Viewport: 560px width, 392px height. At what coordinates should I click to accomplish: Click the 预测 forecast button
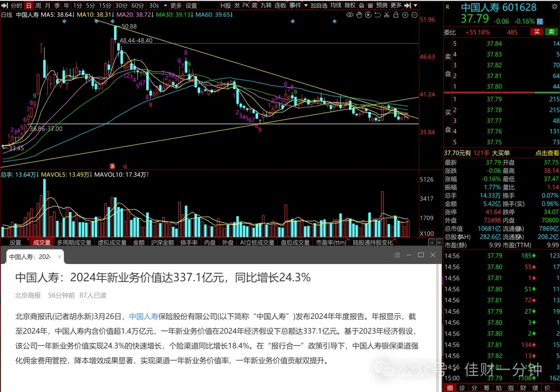click(x=382, y=5)
